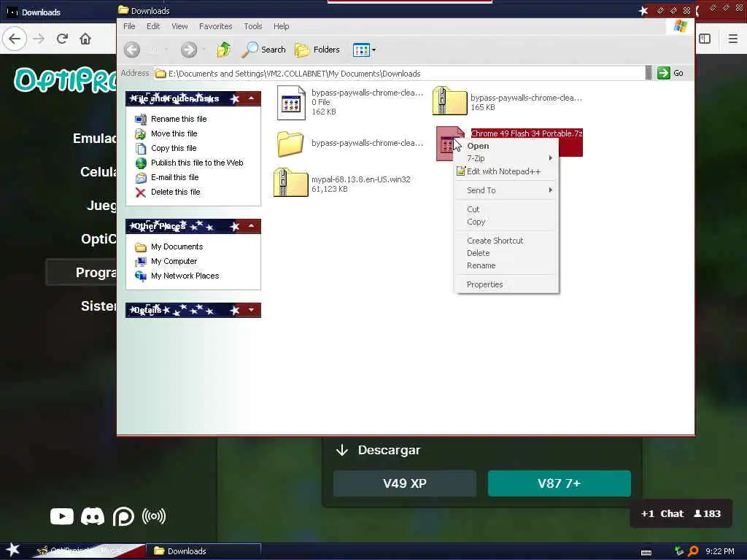Open the Help menu
This screenshot has width=747, height=560.
click(281, 26)
